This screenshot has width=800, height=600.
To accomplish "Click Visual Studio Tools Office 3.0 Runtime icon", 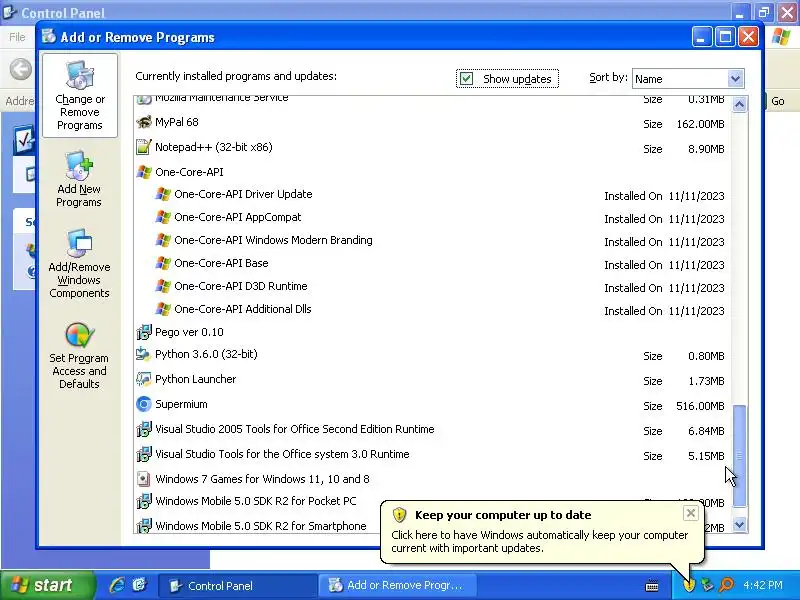I will [x=144, y=454].
